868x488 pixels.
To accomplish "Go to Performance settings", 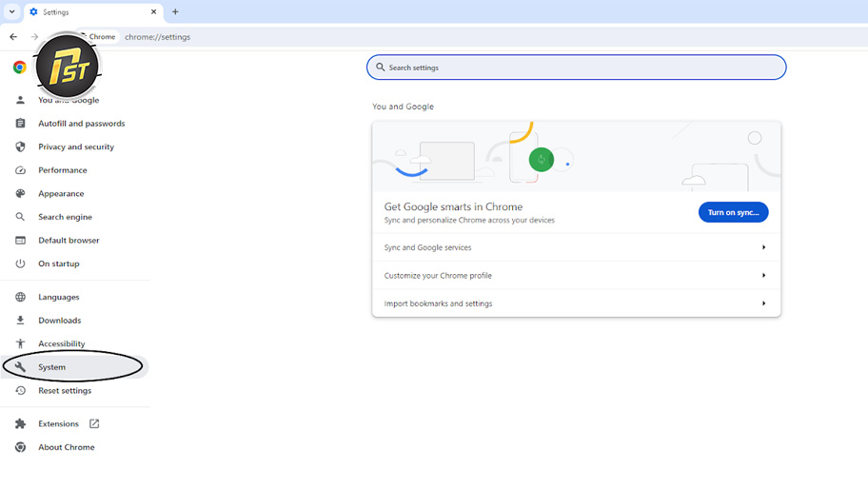I will pos(63,170).
